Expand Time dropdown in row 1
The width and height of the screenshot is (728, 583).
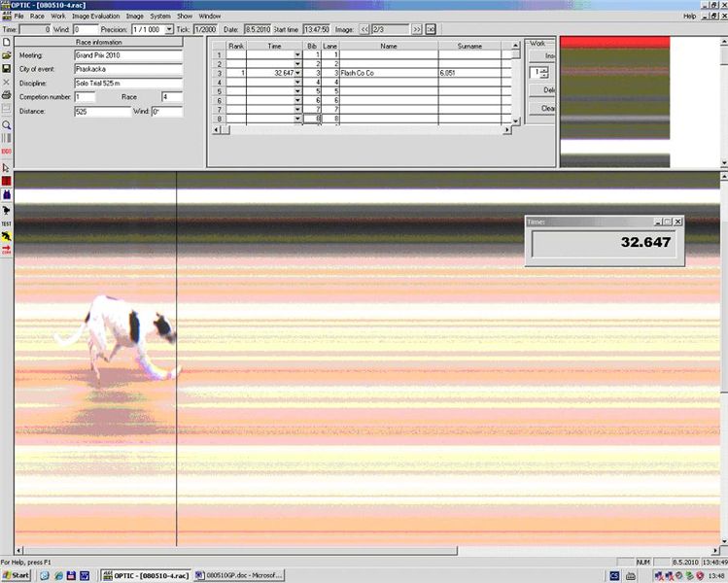tap(297, 54)
